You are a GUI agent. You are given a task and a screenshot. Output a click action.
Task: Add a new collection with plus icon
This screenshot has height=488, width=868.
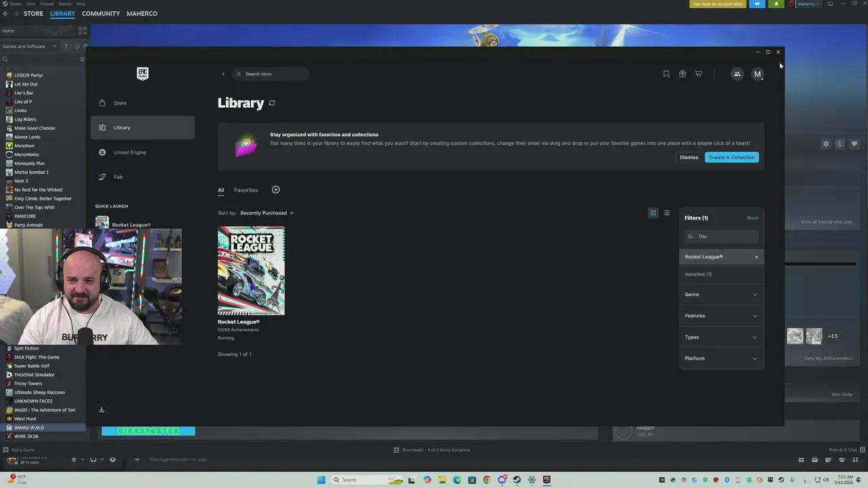(x=275, y=190)
